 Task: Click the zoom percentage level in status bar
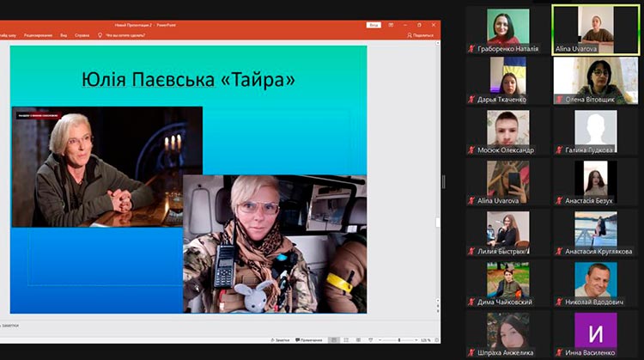[426, 340]
